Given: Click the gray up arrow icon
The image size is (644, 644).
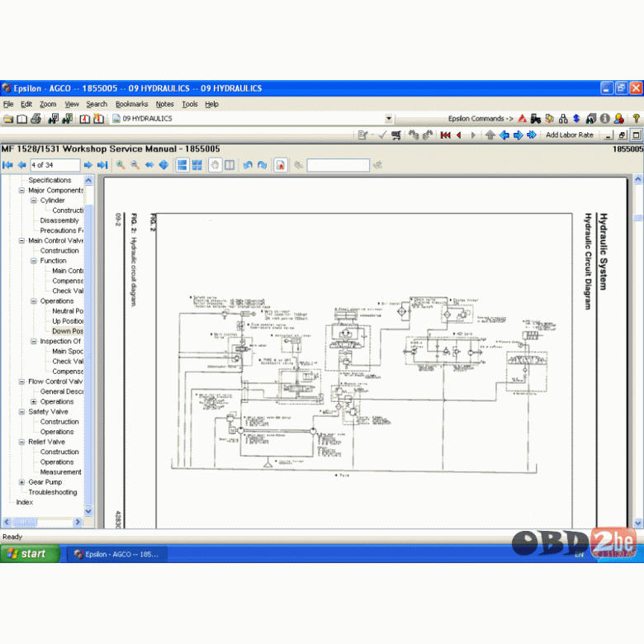Looking at the screenshot, I should pyautogui.click(x=490, y=135).
